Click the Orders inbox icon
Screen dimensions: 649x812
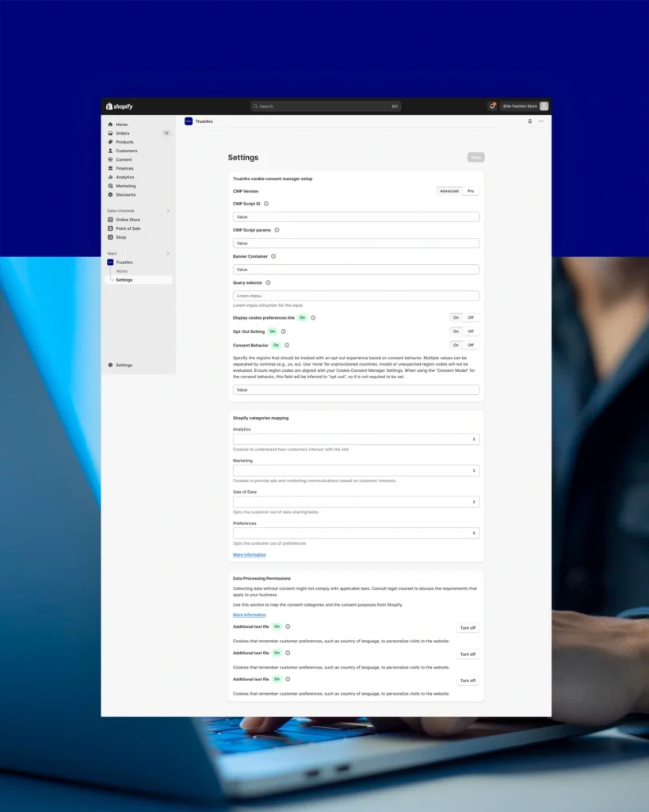110,133
